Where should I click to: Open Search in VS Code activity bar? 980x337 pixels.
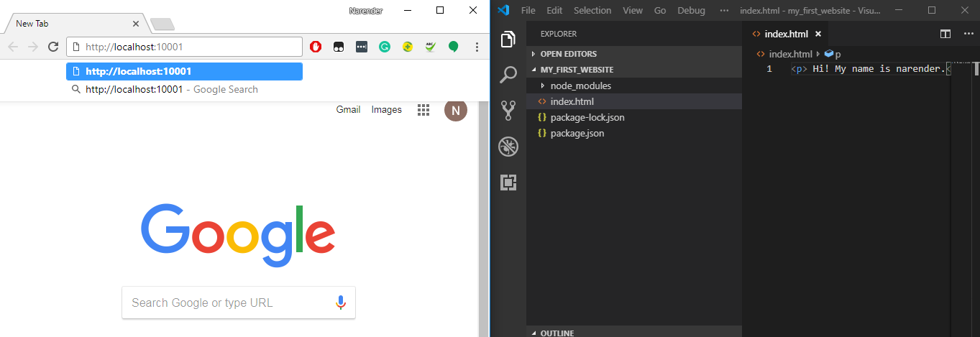point(508,74)
